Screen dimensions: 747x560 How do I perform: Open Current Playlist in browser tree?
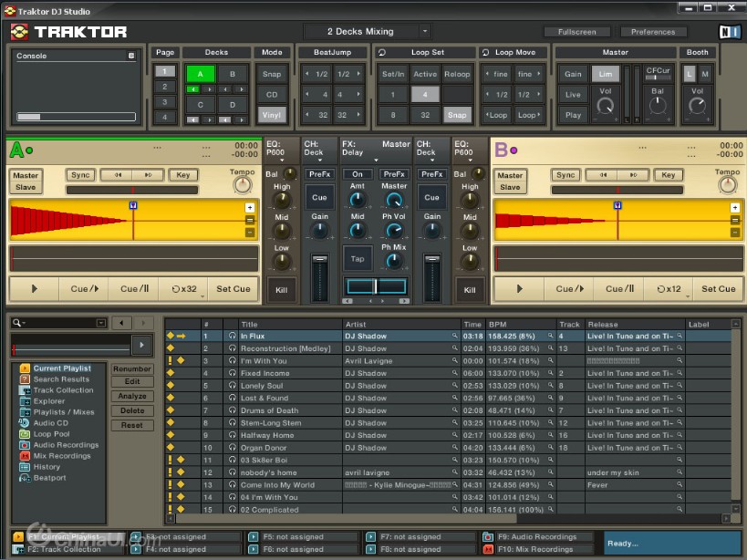62,368
